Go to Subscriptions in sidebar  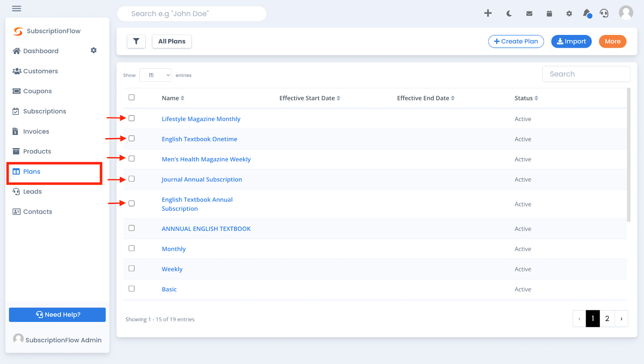pos(45,112)
